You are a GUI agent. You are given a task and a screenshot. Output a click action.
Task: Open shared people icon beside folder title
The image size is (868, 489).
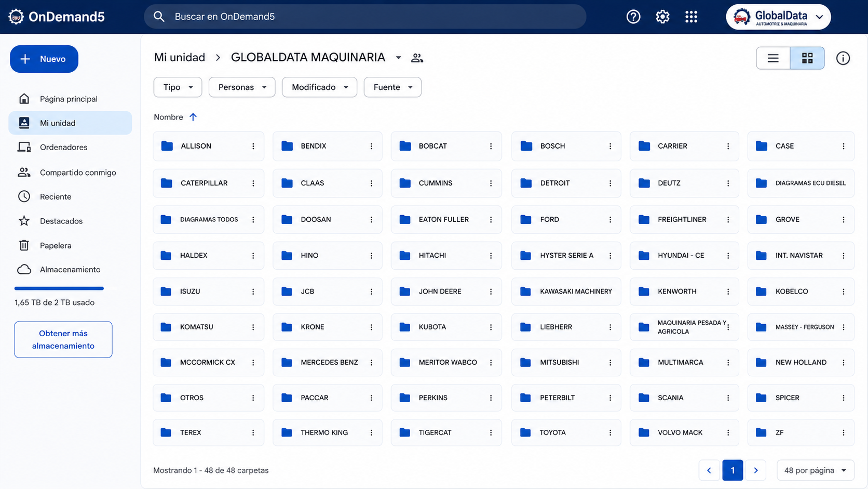tap(417, 58)
